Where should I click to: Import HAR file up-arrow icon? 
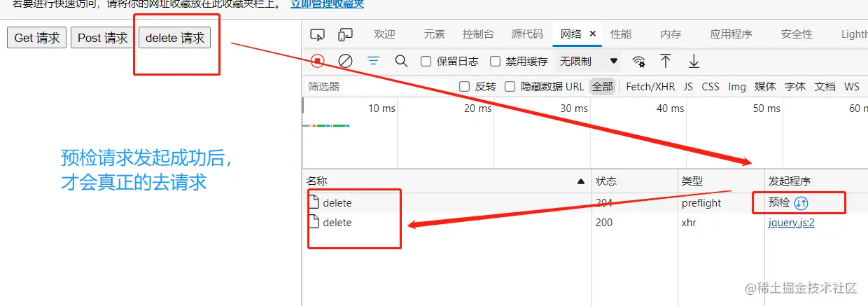click(x=666, y=61)
